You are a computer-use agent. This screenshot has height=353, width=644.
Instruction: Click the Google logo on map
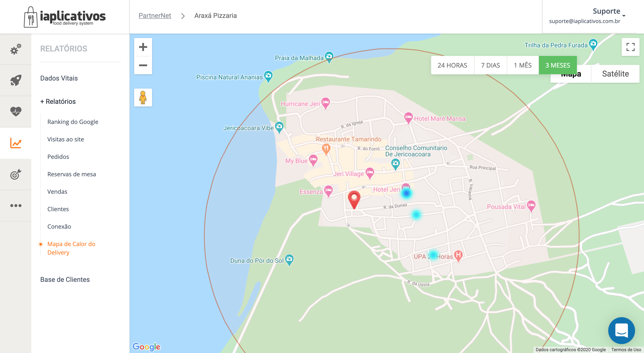coord(146,347)
